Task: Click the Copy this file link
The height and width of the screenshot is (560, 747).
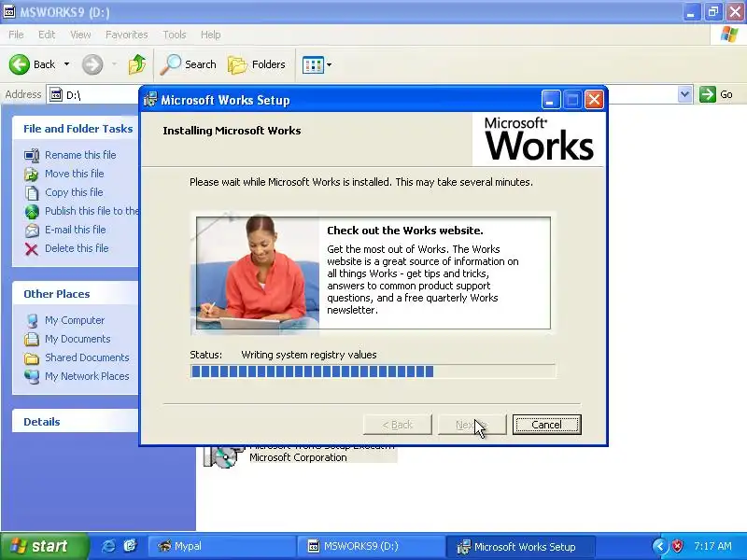Action: point(74,192)
